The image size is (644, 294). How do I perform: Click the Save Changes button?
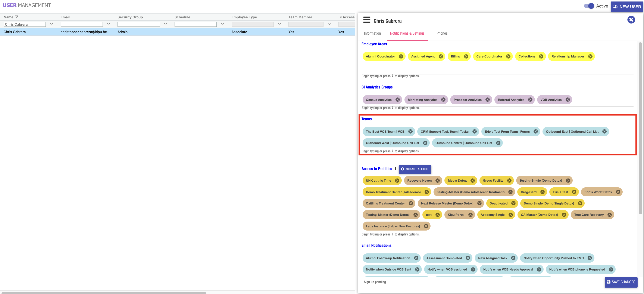(621, 282)
